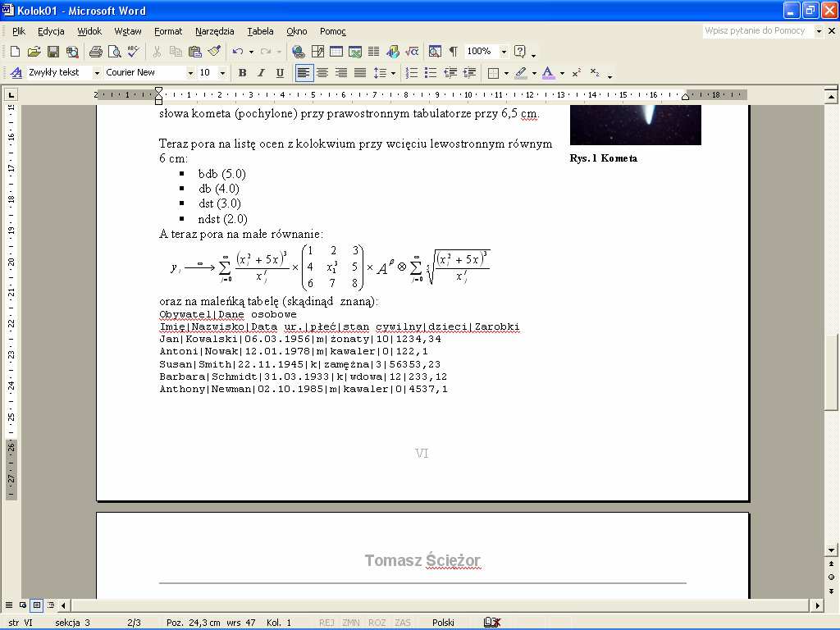Viewport: 840px width, 630px height.
Task: Toggle underline formatting
Action: pyautogui.click(x=280, y=72)
